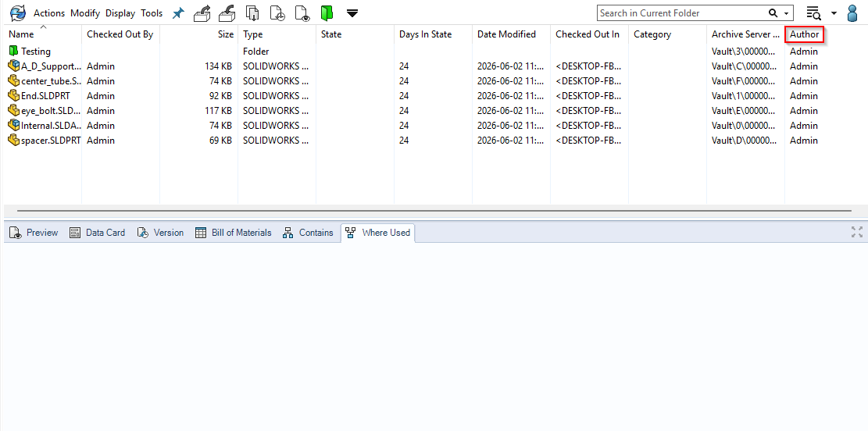This screenshot has height=431, width=868.
Task: Switch to the Bill of Materials tab
Action: [x=234, y=233]
